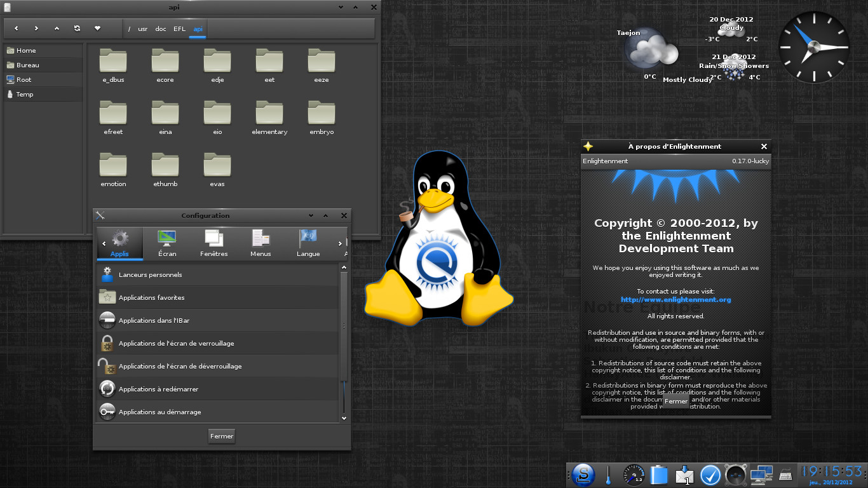Screen dimensions: 868x488
Task: Open the checkmark task app on shelf
Action: point(710,475)
